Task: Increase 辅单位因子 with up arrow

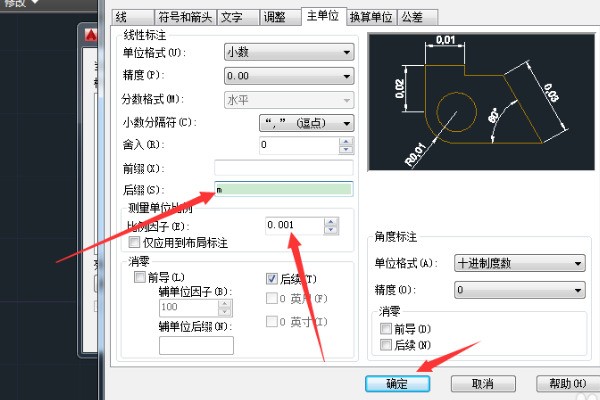Action: [x=225, y=304]
